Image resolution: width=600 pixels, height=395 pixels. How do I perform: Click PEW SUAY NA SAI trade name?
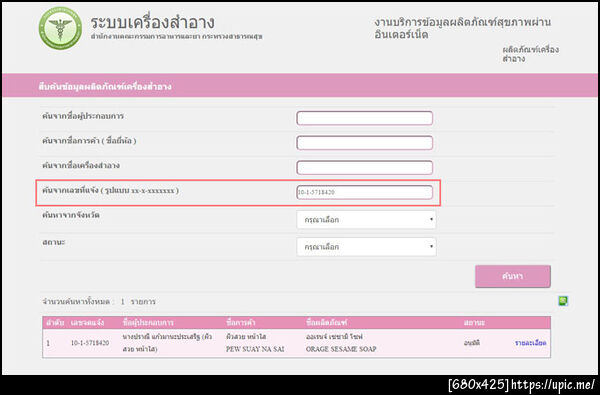coord(255,349)
